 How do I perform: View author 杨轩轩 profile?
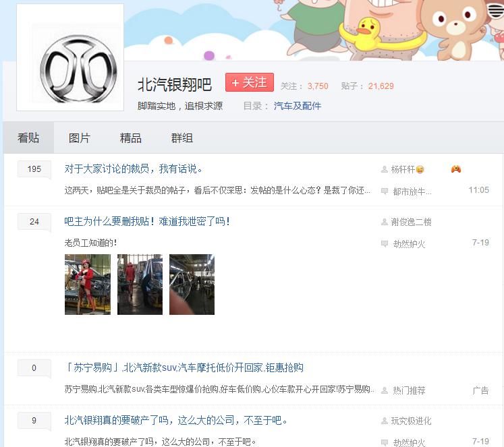tap(403, 169)
